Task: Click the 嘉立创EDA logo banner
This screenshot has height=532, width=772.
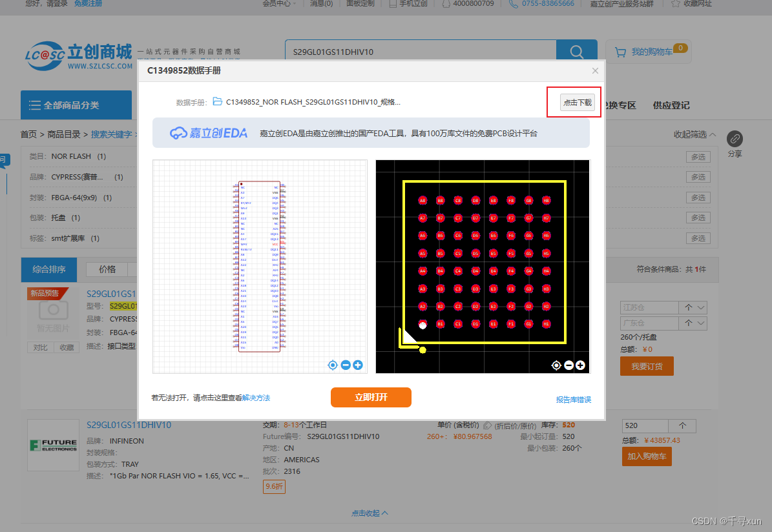Action: click(x=209, y=133)
